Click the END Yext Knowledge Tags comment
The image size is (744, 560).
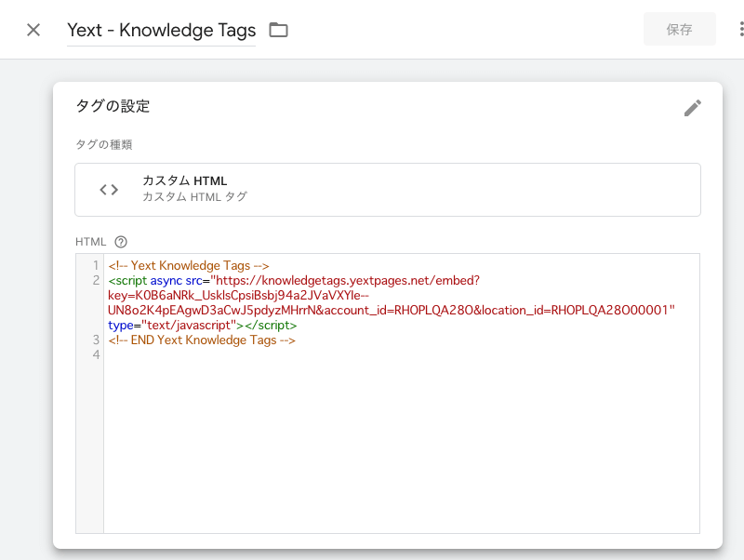click(202, 340)
